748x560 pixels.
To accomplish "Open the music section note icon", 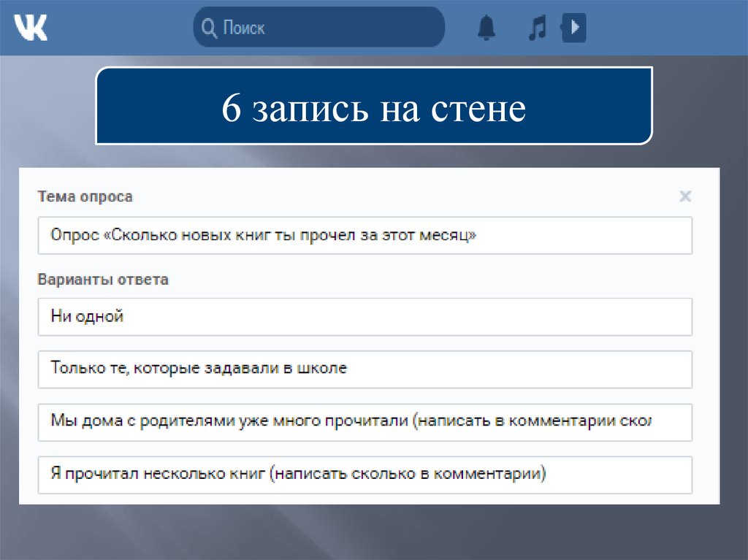I will coord(537,28).
